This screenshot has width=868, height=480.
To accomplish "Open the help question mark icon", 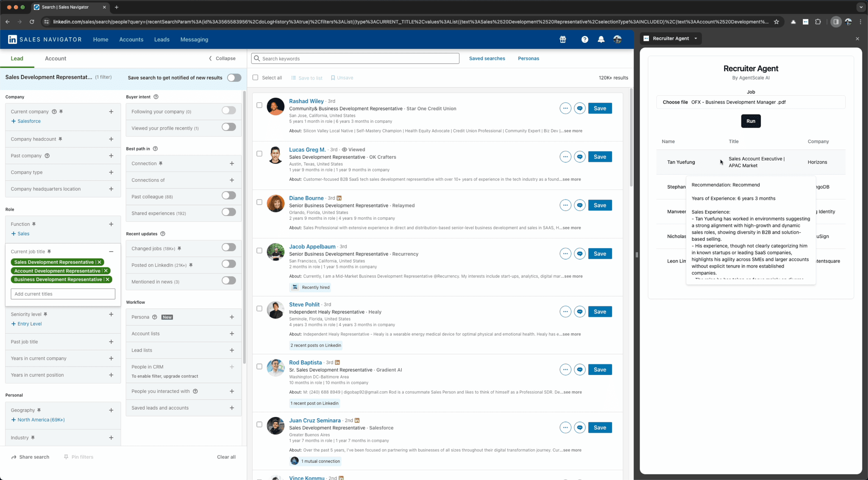I will coord(584,39).
